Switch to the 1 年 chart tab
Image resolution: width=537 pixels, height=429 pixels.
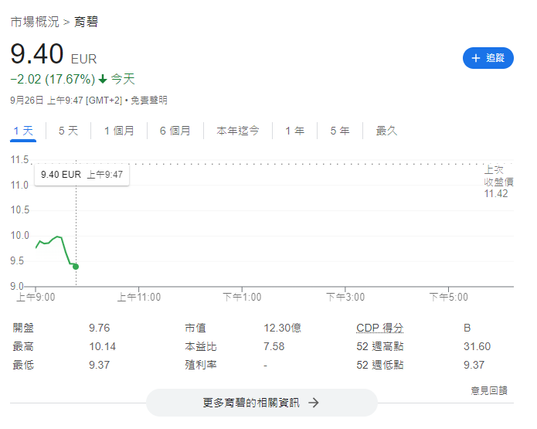tap(295, 131)
